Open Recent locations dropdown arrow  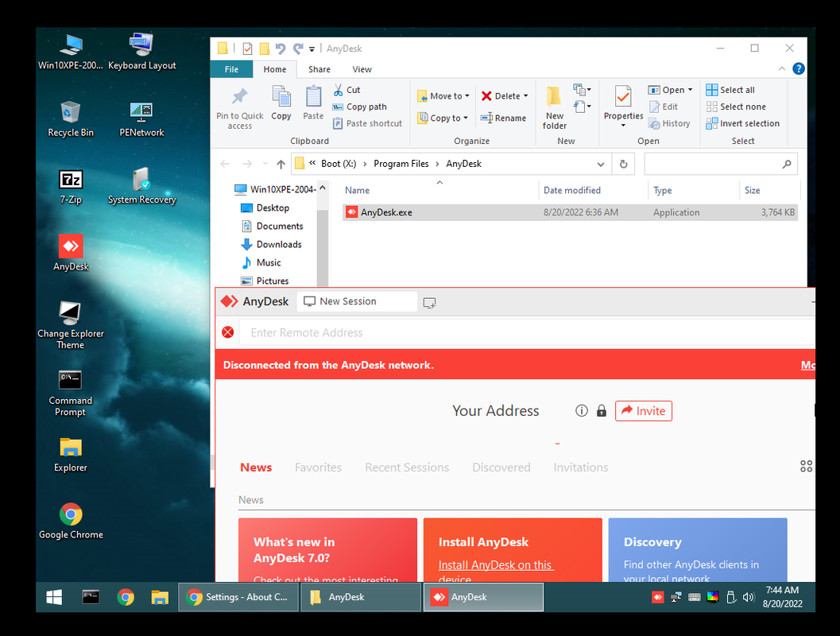point(265,164)
